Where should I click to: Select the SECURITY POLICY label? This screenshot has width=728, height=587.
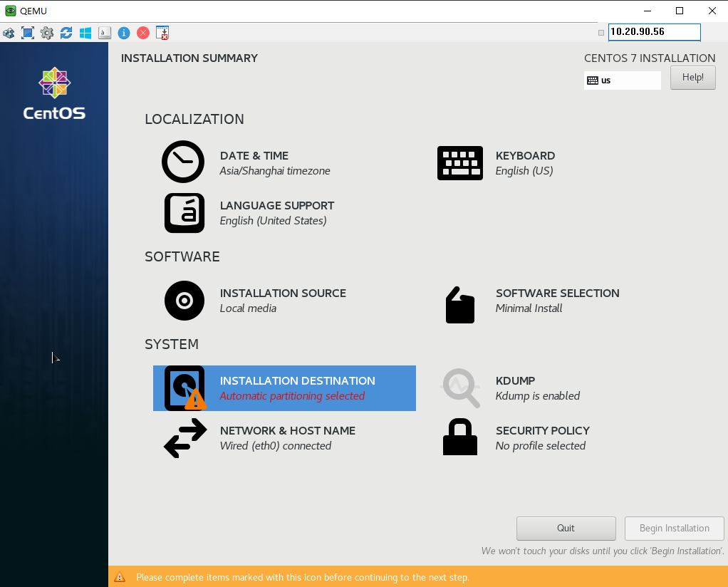543,430
